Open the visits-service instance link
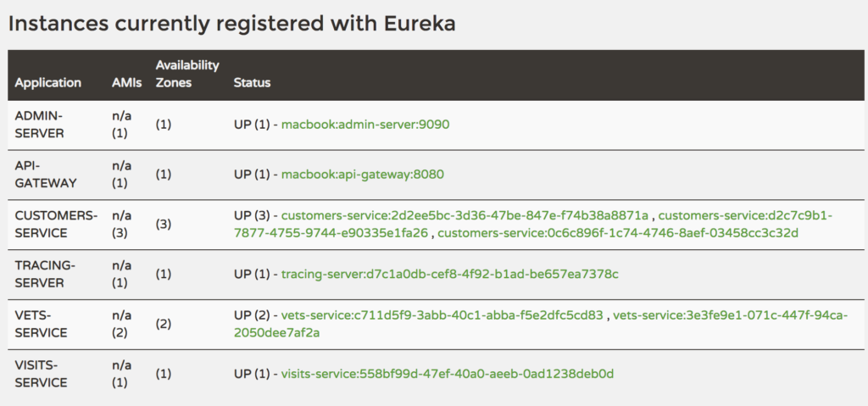This screenshot has height=406, width=868. tap(447, 374)
